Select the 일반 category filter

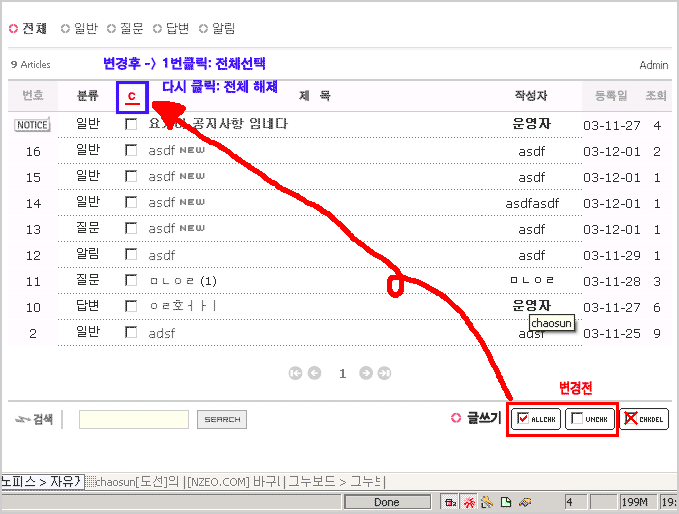pos(79,29)
